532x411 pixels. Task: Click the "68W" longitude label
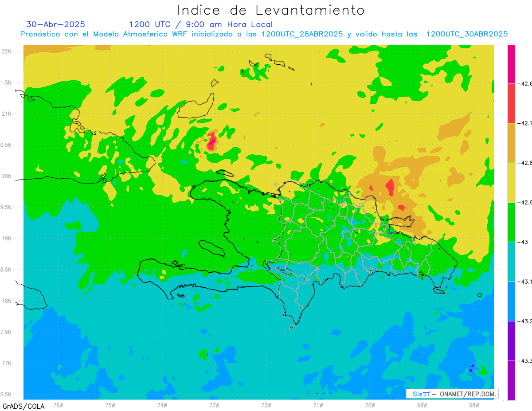473,405
